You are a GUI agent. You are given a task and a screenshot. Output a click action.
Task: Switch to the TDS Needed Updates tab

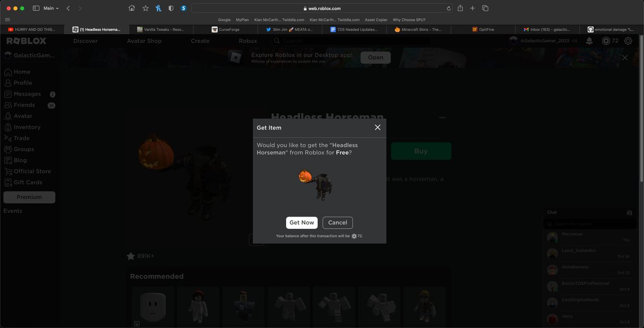pos(354,29)
